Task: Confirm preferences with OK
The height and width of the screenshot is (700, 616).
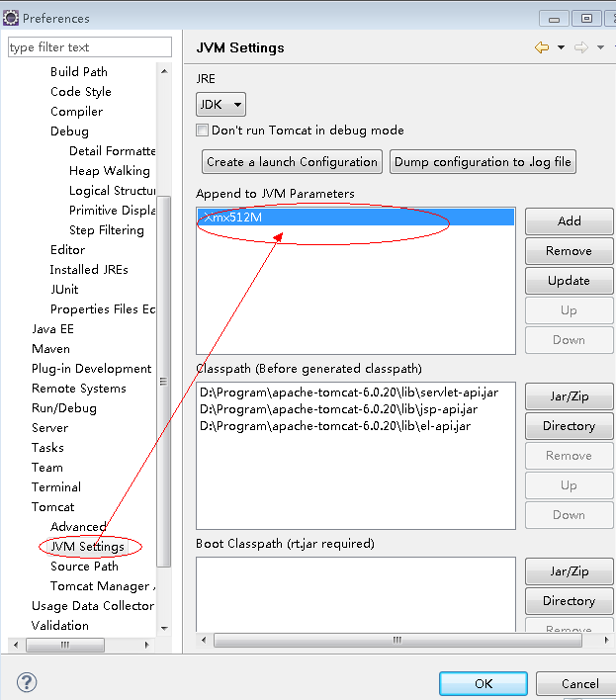Action: [x=484, y=683]
